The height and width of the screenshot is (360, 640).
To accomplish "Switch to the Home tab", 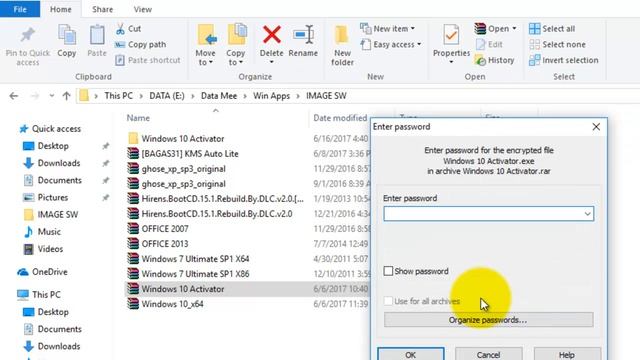I will pyautogui.click(x=61, y=9).
